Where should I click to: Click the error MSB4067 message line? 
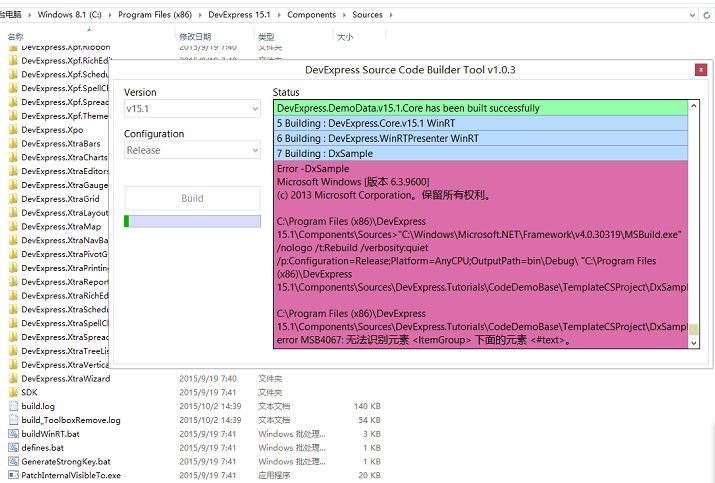424,340
